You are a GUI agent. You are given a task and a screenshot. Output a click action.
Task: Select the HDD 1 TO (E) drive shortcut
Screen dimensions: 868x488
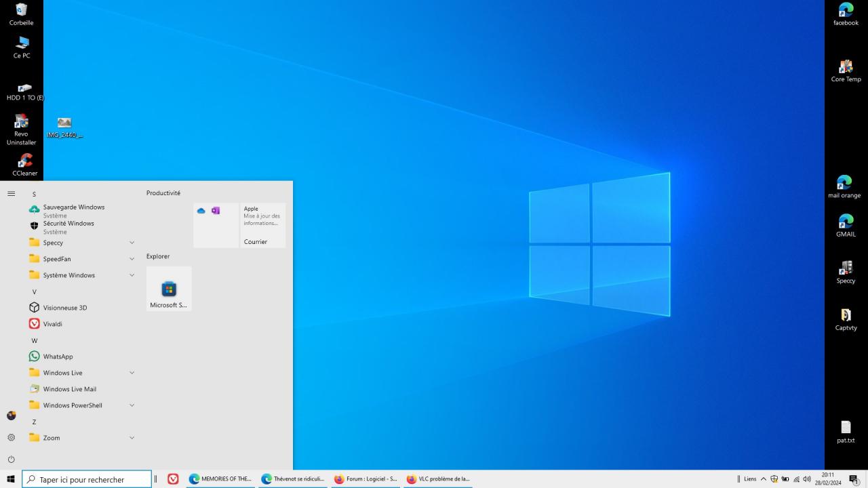24,93
